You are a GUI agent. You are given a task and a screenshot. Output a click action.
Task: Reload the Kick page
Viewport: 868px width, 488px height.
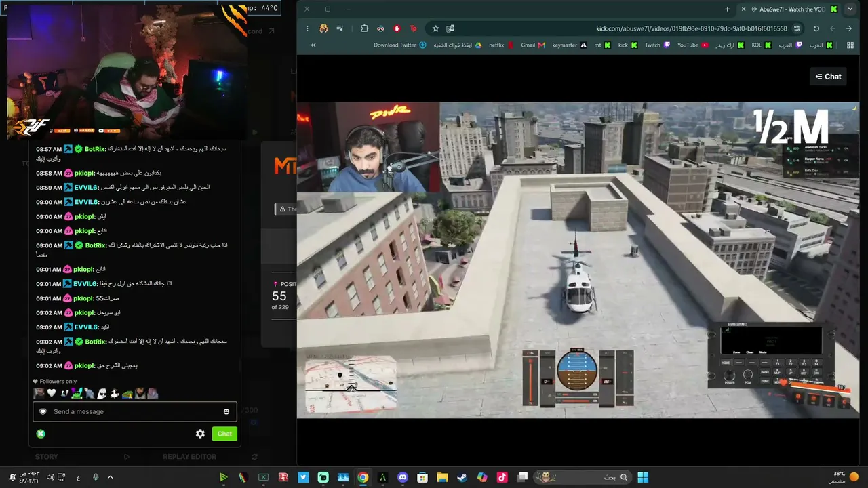click(x=816, y=28)
